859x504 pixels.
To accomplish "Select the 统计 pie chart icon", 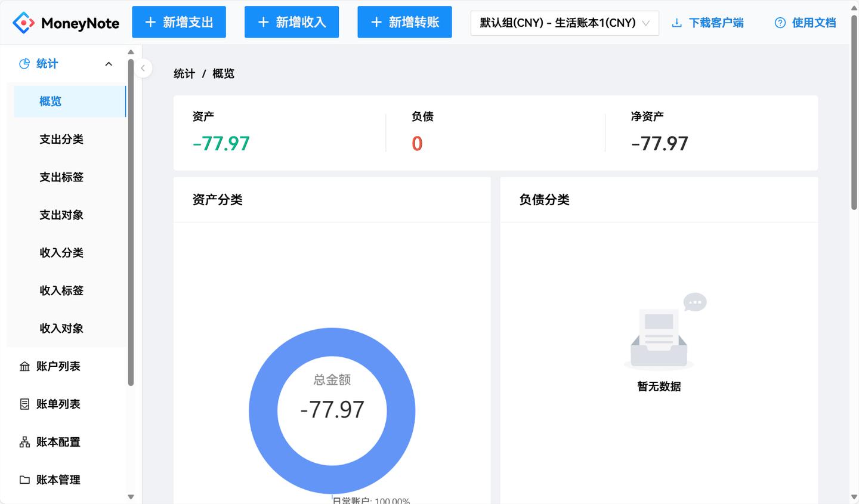I will 24,63.
